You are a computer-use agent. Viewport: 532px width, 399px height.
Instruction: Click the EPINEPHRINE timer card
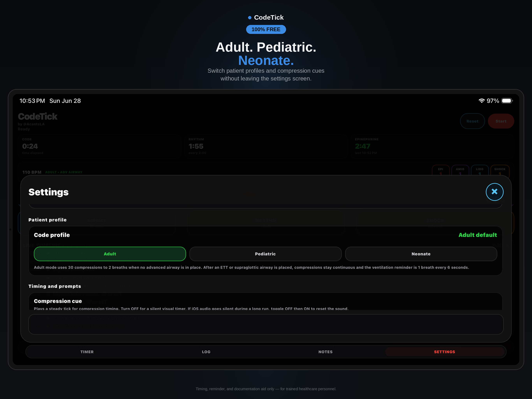(x=432, y=146)
